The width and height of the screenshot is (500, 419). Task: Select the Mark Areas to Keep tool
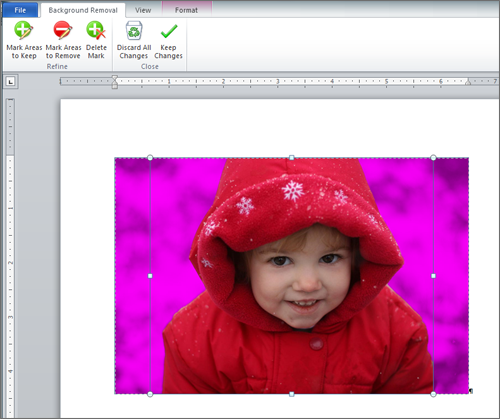pyautogui.click(x=24, y=40)
